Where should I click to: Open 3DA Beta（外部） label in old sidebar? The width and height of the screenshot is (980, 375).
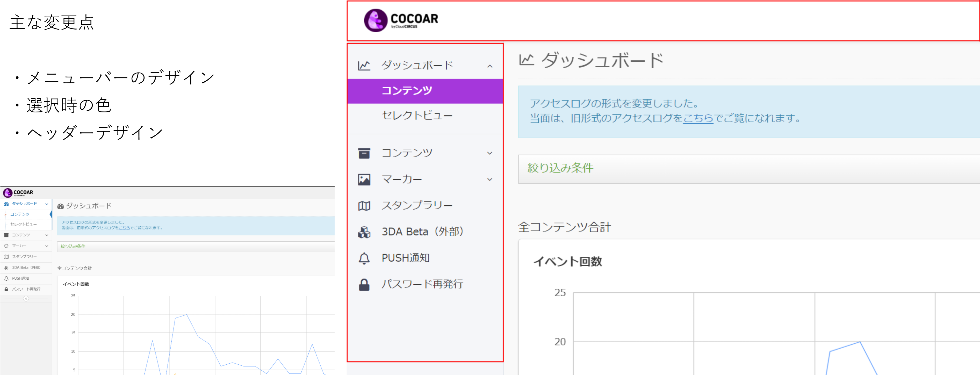pyautogui.click(x=26, y=268)
